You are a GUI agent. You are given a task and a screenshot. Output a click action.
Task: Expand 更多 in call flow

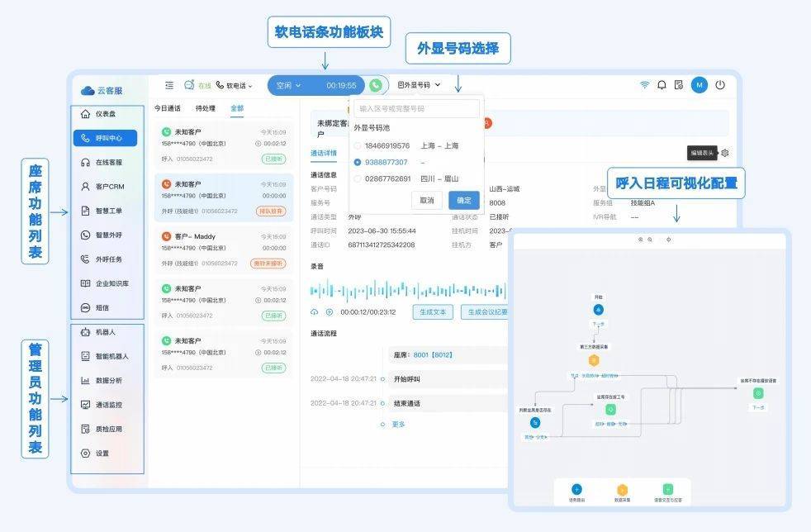click(x=398, y=425)
